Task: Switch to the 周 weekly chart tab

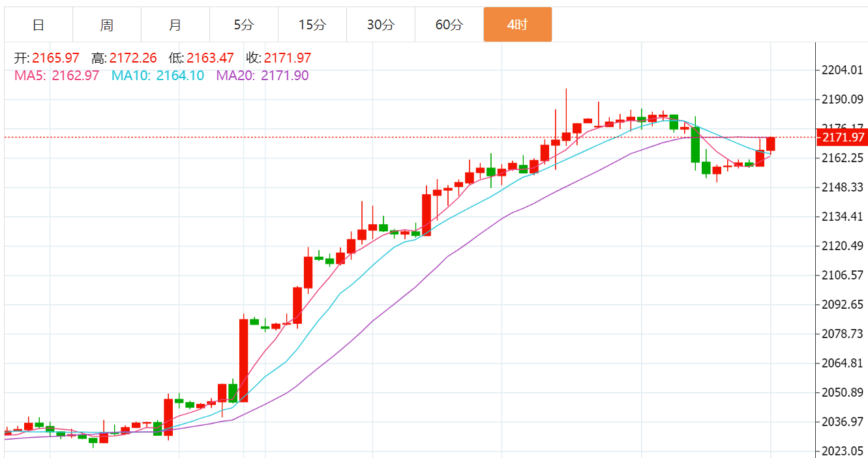Action: [x=107, y=25]
